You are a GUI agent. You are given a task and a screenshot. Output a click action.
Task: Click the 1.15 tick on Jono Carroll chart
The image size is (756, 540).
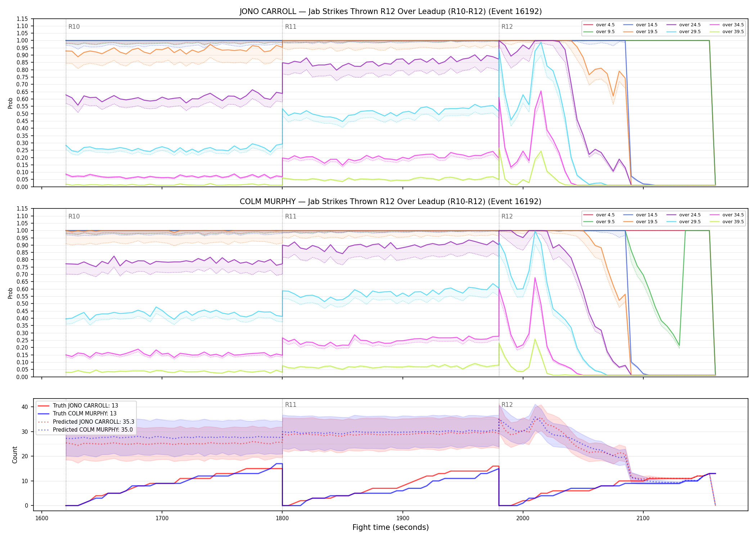coord(22,19)
